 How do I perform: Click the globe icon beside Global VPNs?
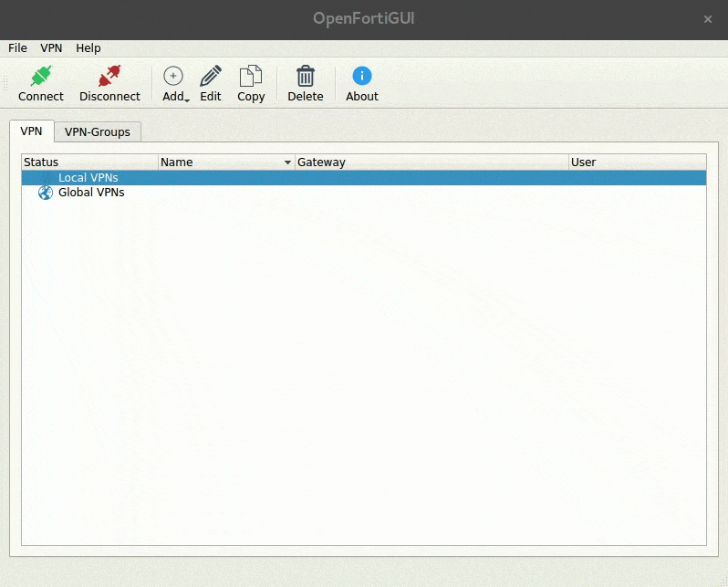click(46, 193)
